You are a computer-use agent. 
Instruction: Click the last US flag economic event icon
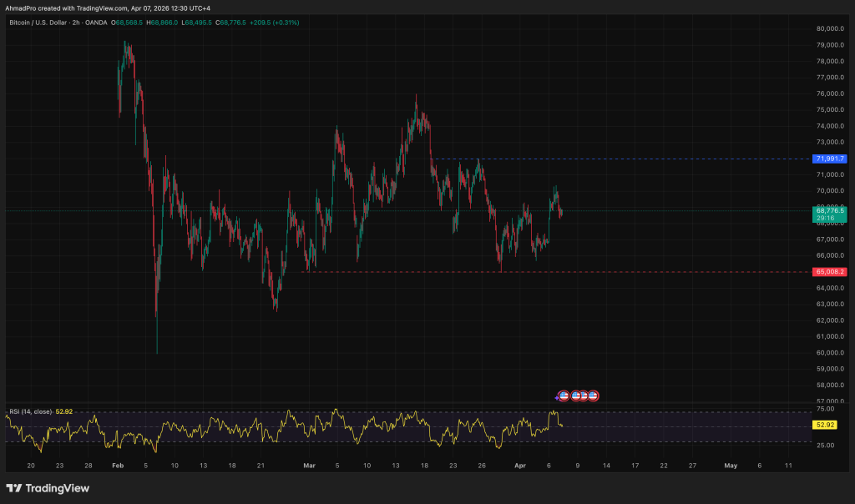point(593,395)
